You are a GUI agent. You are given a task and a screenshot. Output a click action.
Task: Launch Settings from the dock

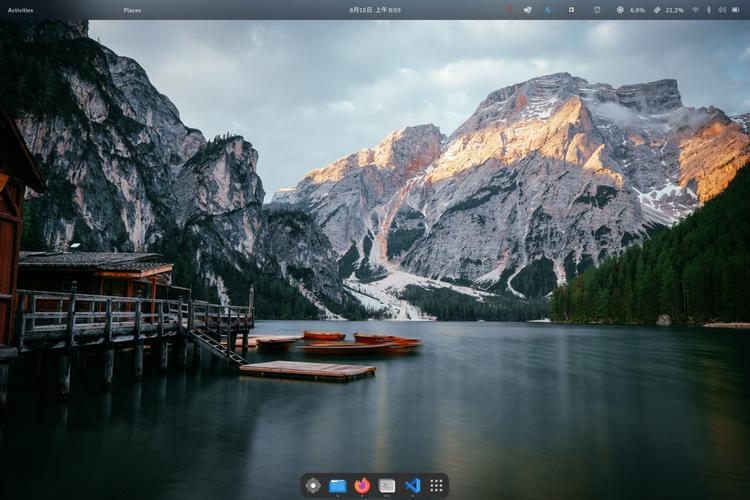[313, 485]
